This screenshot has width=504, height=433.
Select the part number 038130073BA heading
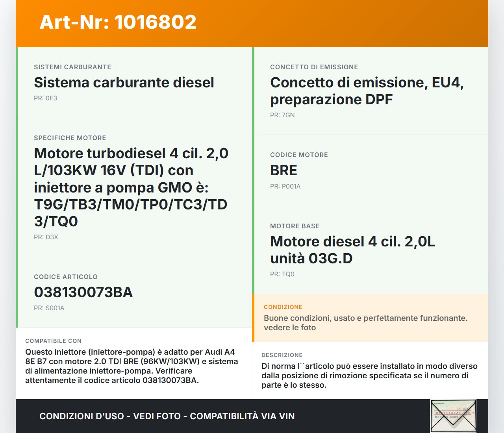point(83,292)
